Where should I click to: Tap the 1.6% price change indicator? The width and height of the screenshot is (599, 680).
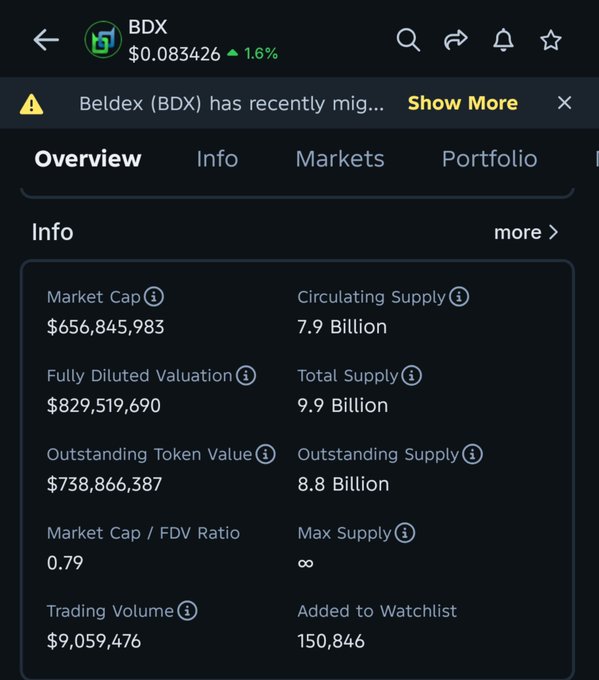(252, 54)
